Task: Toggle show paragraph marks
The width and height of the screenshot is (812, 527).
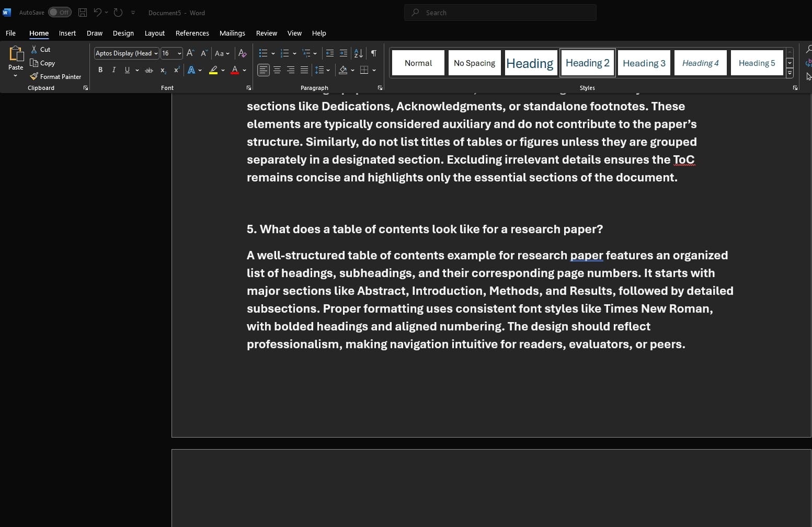Action: pos(374,53)
